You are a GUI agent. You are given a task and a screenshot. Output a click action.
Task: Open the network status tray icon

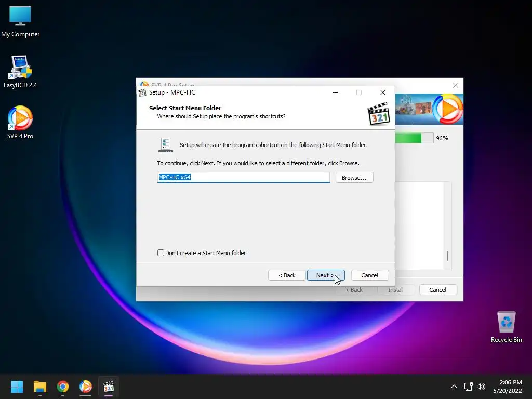pos(468,387)
